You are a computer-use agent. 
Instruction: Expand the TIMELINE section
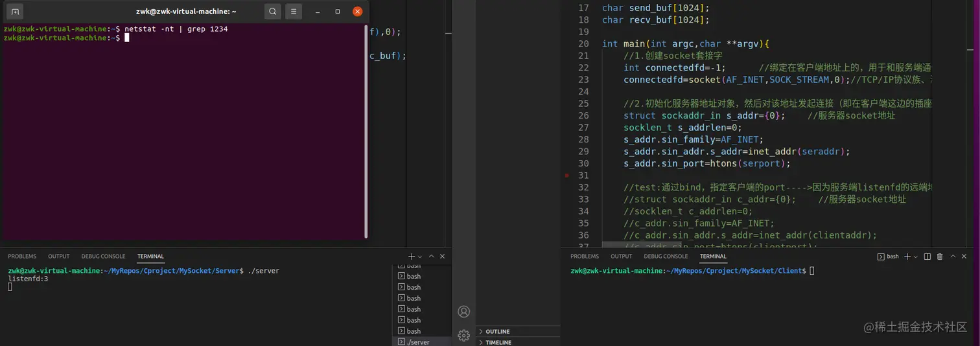pyautogui.click(x=518, y=341)
